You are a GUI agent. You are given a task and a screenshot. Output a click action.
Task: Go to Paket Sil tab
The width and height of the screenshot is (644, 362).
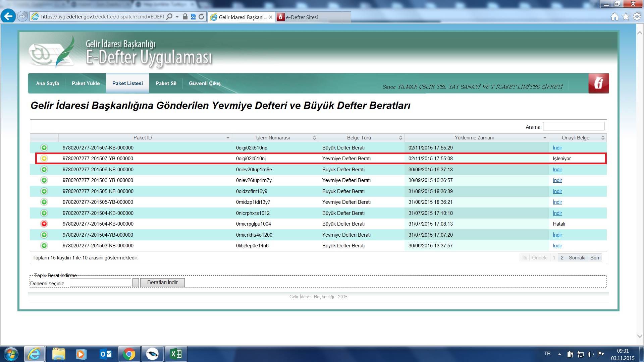coord(166,83)
